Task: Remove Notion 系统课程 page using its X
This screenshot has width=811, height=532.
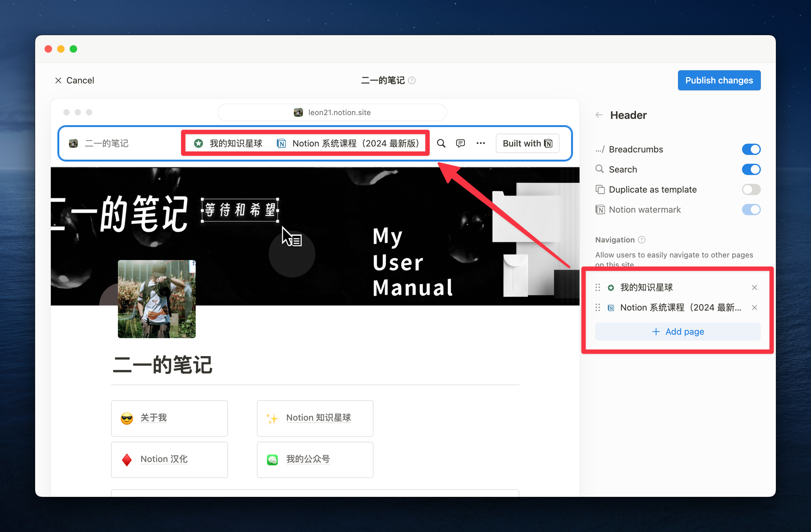Action: coord(755,307)
